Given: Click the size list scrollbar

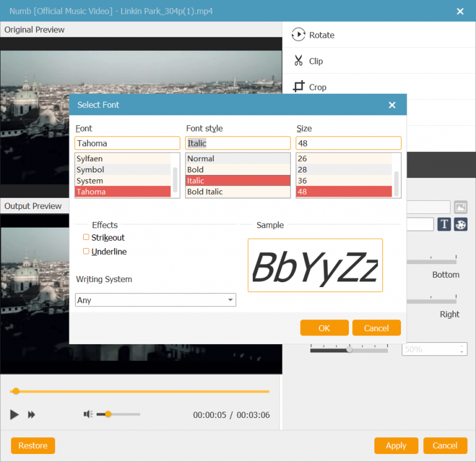Looking at the screenshot, I should tap(396, 184).
